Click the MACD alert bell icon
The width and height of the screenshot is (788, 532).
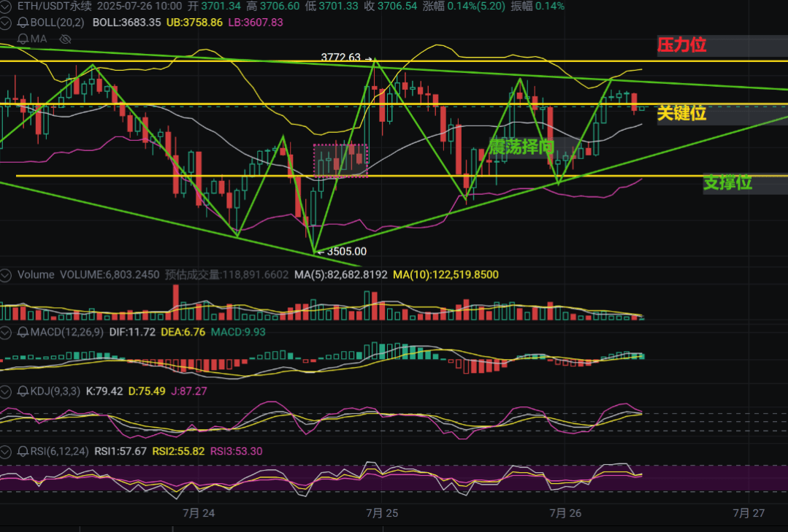point(23,332)
